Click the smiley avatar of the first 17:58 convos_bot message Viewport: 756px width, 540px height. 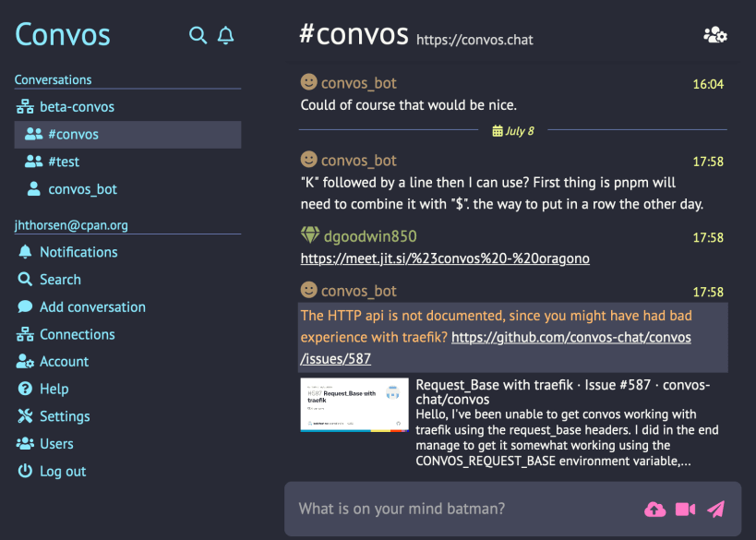pos(308,159)
